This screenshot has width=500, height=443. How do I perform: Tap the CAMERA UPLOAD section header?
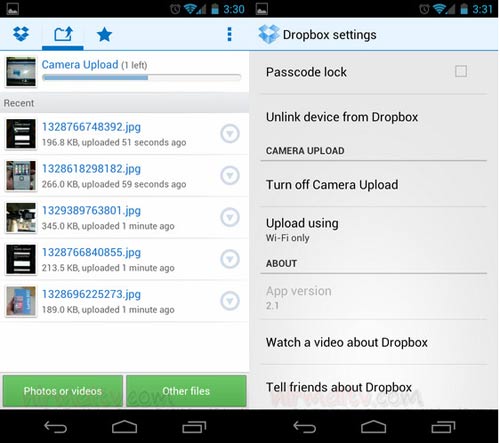tap(305, 151)
